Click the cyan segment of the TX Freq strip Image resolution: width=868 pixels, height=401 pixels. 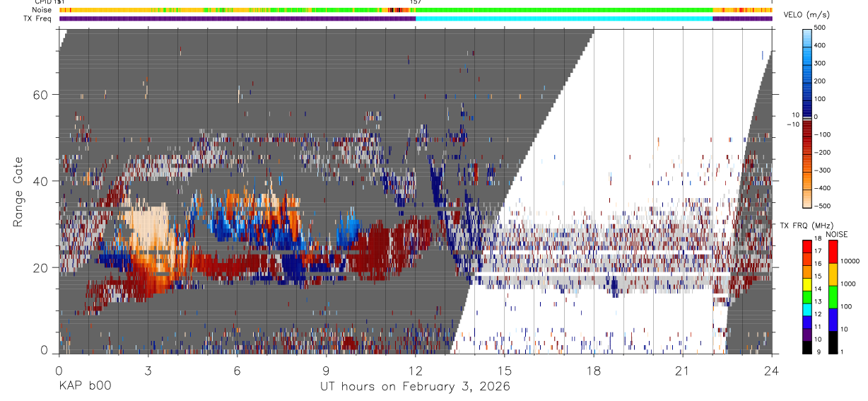pos(563,18)
